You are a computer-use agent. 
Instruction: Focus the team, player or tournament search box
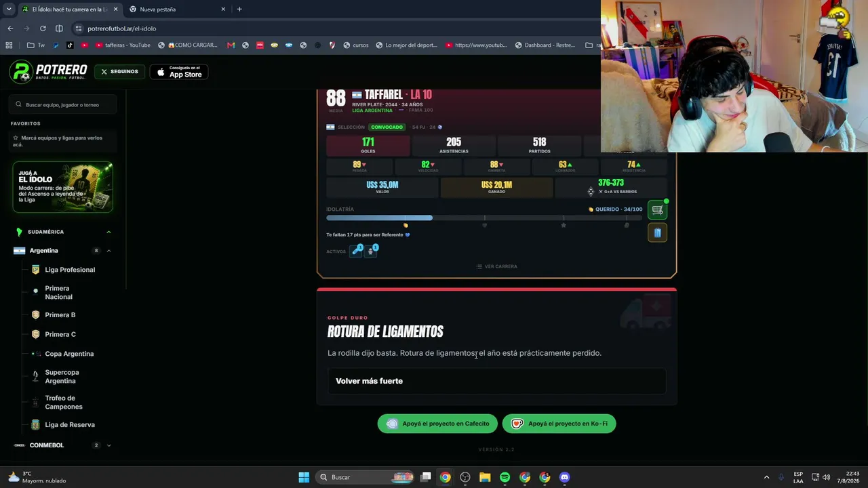click(63, 105)
